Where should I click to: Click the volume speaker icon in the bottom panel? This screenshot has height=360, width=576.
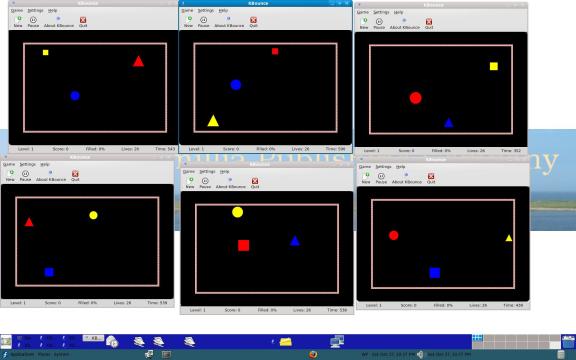(x=420, y=354)
